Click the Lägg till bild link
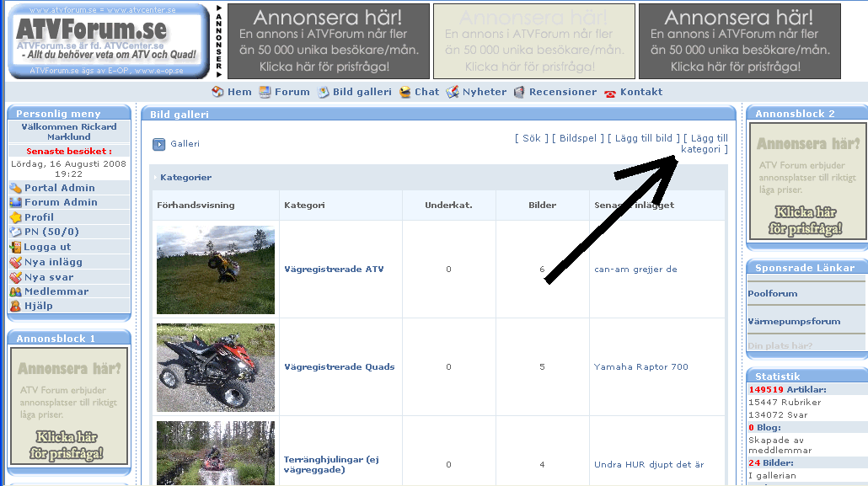The image size is (868, 486). click(644, 138)
